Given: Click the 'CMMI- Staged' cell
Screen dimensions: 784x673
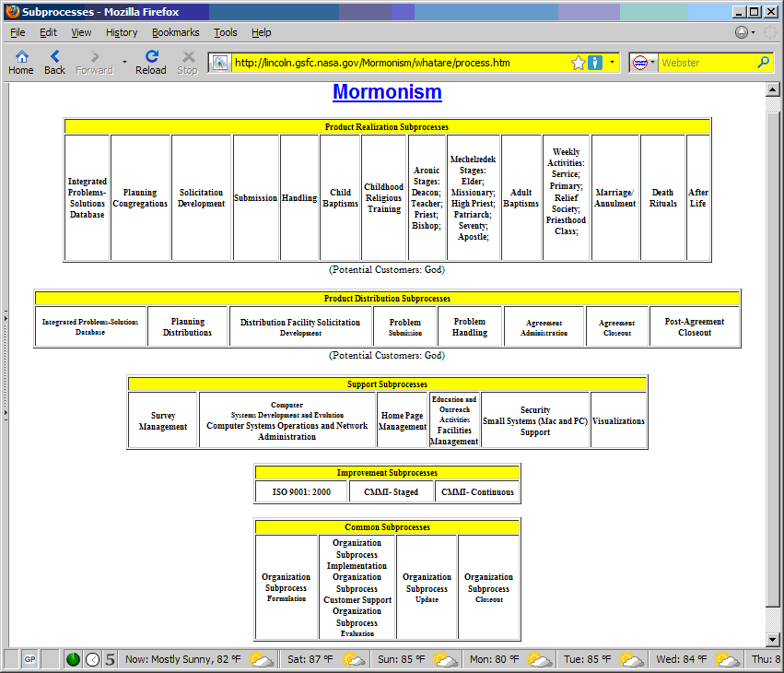Looking at the screenshot, I should coord(391,492).
